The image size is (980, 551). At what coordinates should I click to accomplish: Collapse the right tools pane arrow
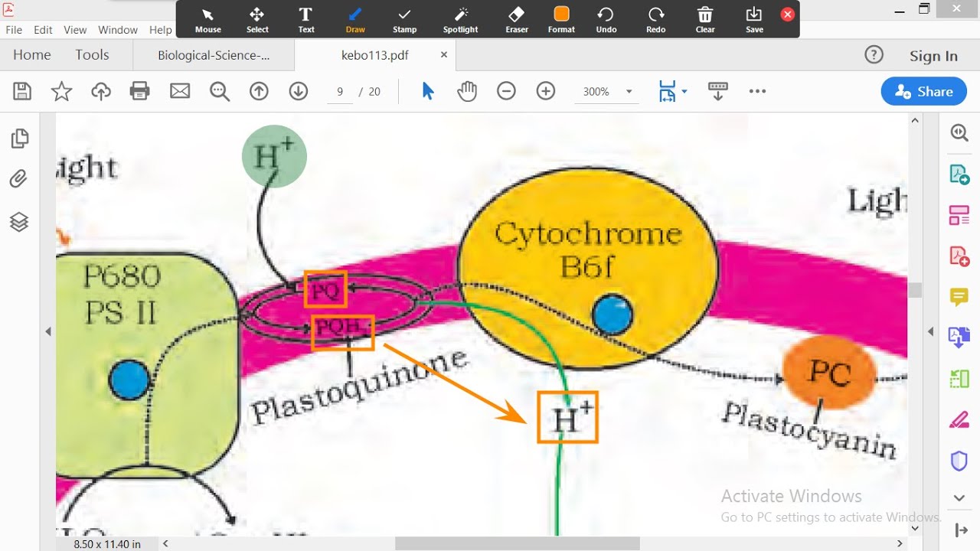click(x=930, y=331)
